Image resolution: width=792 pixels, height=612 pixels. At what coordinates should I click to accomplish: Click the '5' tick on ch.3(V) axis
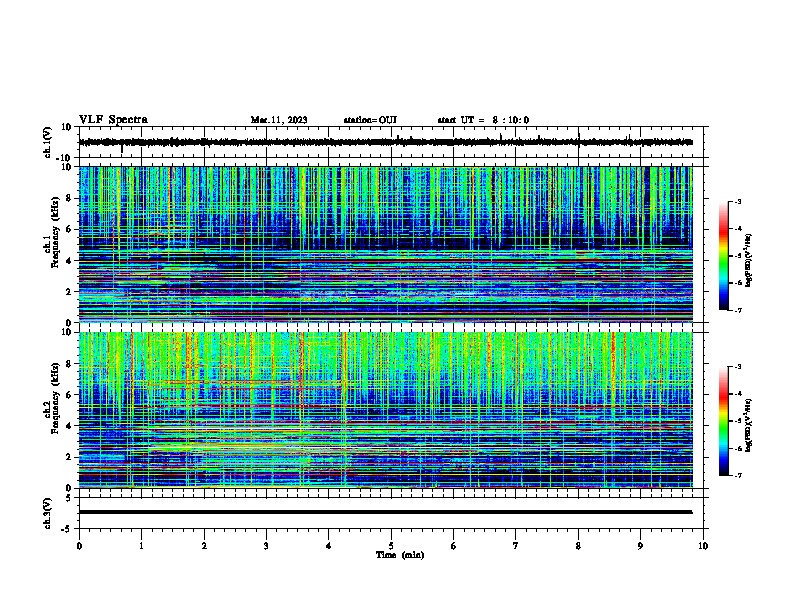tap(69, 497)
